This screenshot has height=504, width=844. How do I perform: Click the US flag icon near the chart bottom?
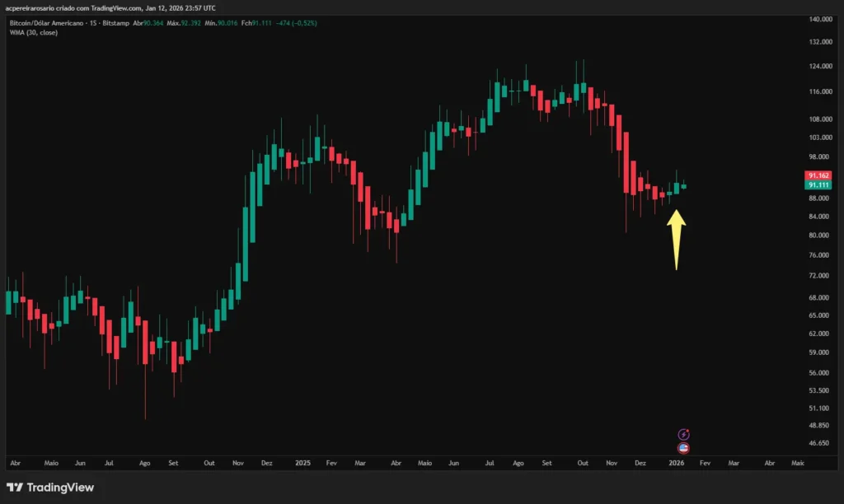tap(683, 448)
